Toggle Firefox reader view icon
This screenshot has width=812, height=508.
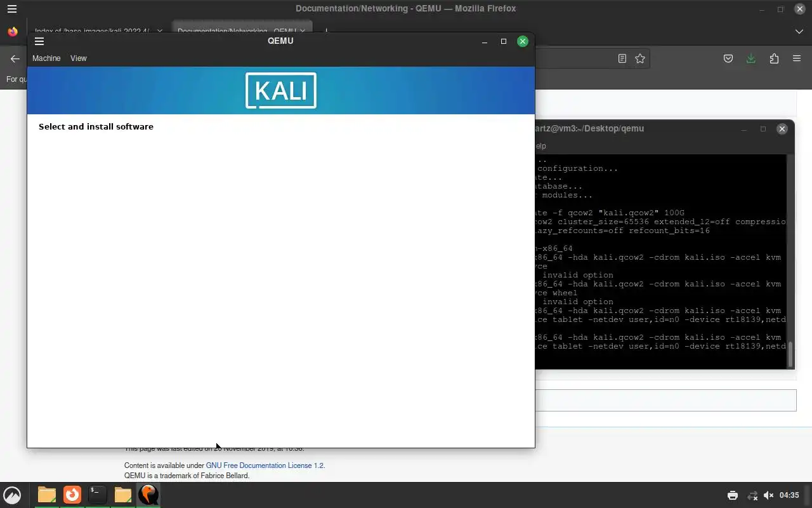point(622,58)
